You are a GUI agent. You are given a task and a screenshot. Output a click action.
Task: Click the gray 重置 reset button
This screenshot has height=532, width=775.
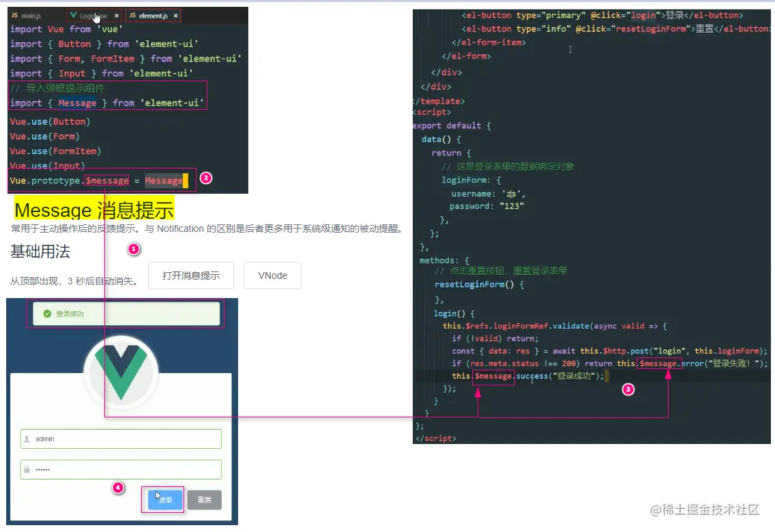point(205,500)
